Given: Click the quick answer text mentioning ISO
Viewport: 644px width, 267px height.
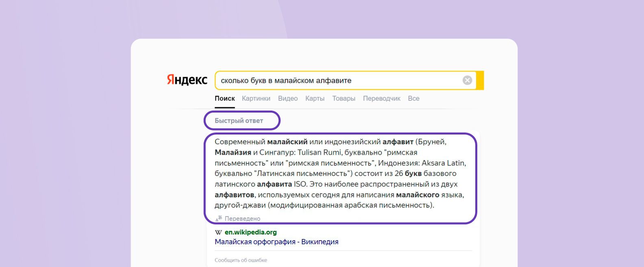Looking at the screenshot, I should 300,184.
